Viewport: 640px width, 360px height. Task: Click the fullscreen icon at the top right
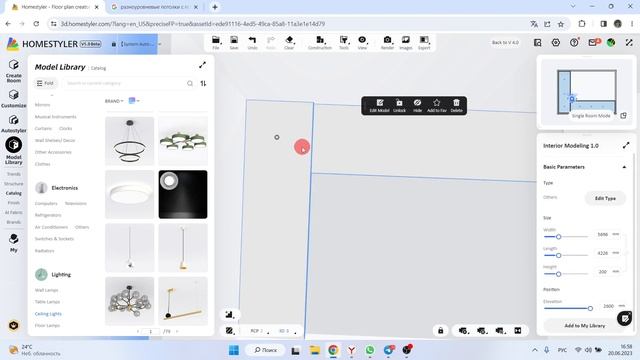[x=629, y=42]
